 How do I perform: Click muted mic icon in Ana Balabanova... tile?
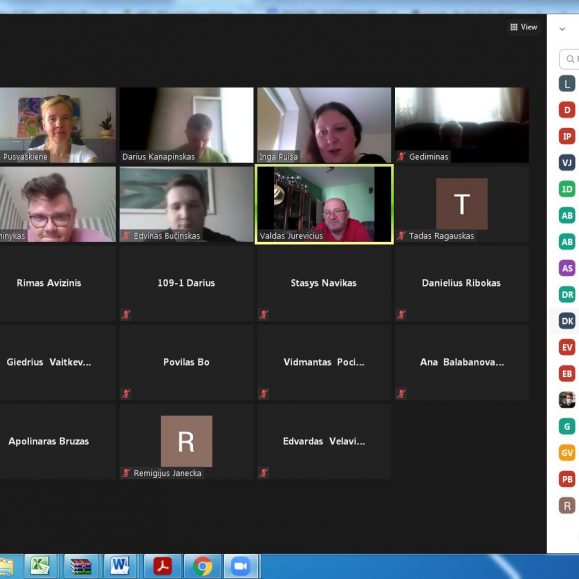click(x=401, y=394)
